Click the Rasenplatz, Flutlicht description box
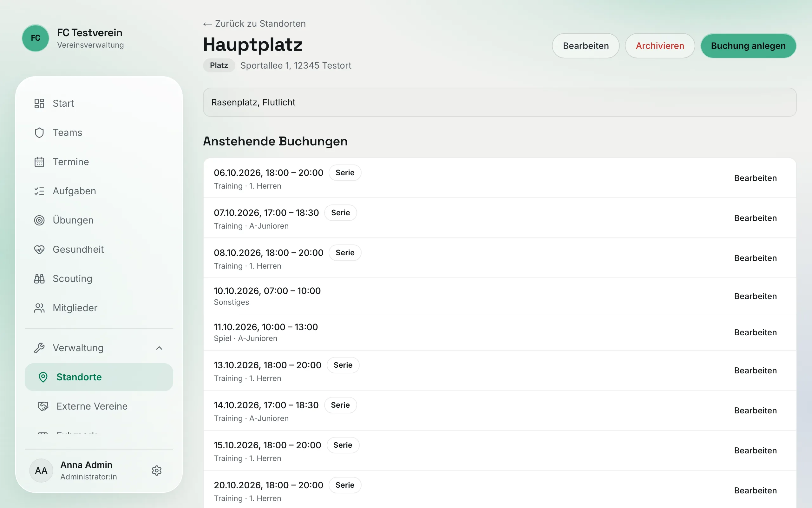This screenshot has height=508, width=812. click(x=500, y=103)
